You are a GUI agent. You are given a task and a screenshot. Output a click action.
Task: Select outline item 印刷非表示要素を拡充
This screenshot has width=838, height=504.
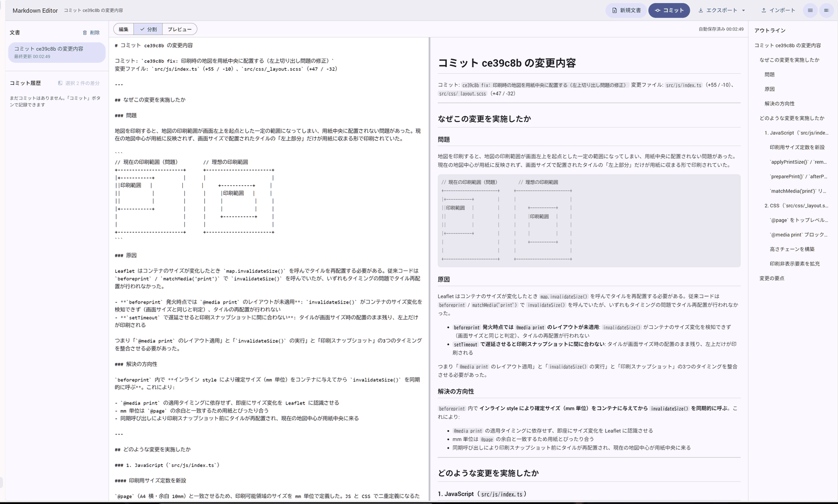(x=795, y=264)
